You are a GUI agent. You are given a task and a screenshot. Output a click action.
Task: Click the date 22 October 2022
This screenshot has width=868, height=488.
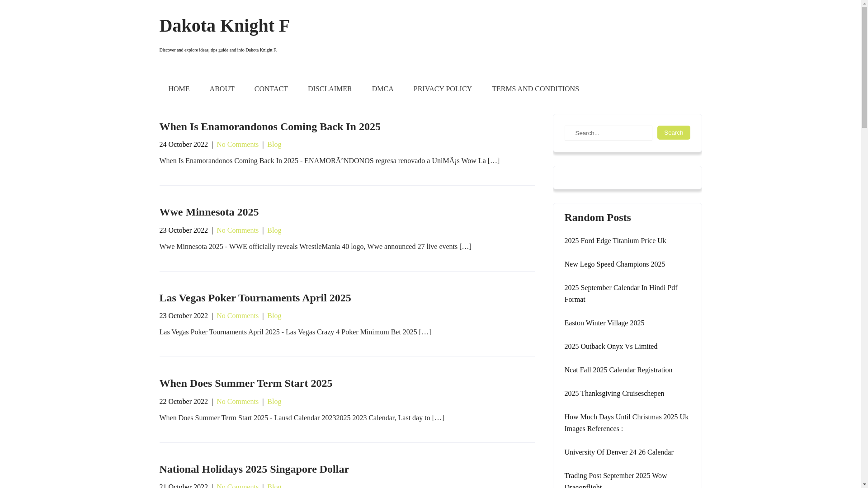click(x=184, y=402)
